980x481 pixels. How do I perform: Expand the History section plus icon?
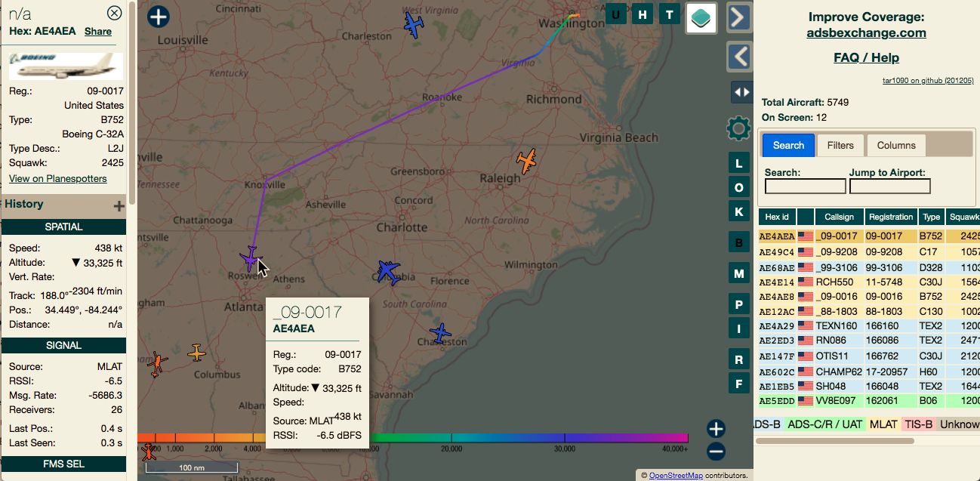click(119, 205)
